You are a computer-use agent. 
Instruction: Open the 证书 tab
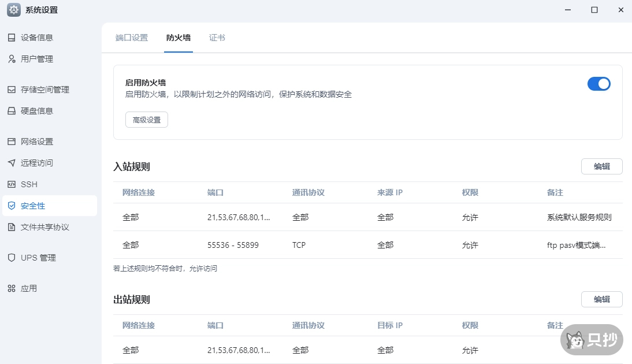(x=217, y=37)
